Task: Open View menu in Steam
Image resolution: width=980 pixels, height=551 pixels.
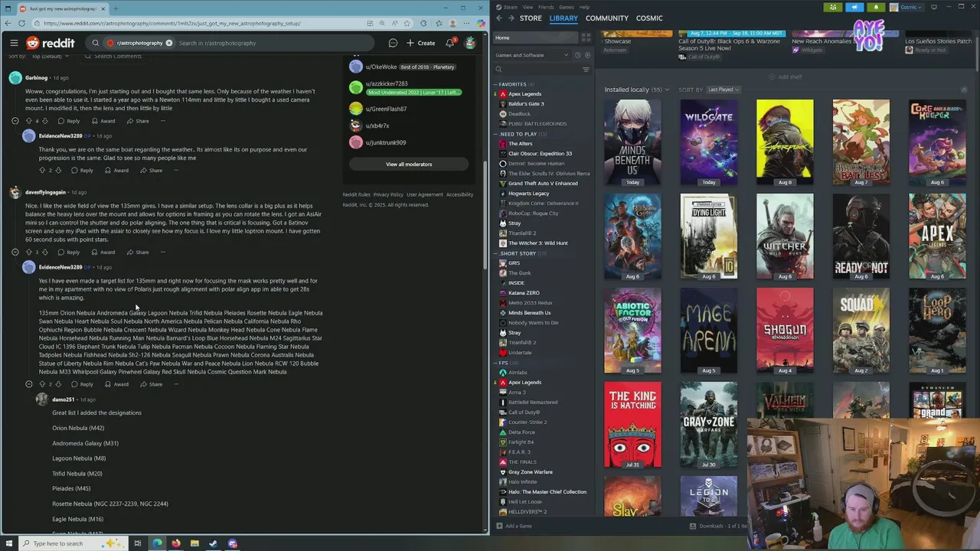Action: (x=528, y=7)
